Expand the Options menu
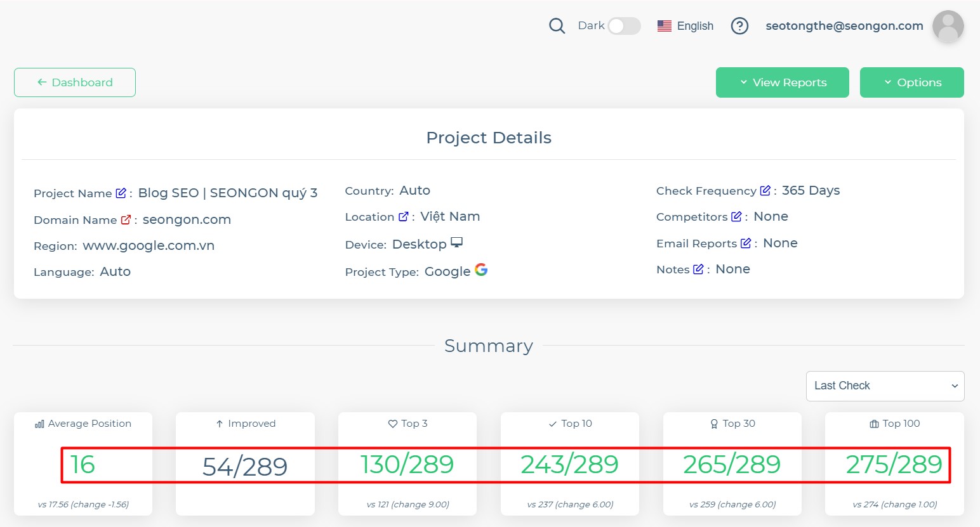The image size is (980, 527). click(912, 82)
